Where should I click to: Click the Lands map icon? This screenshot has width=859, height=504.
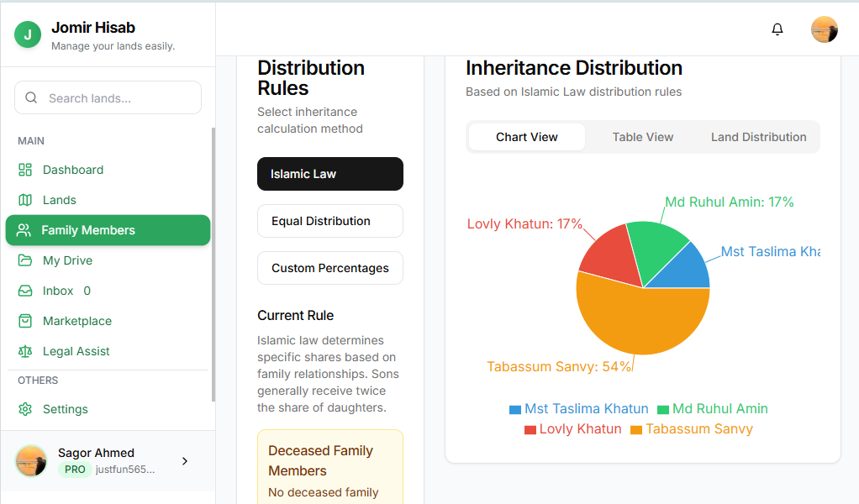tap(25, 200)
